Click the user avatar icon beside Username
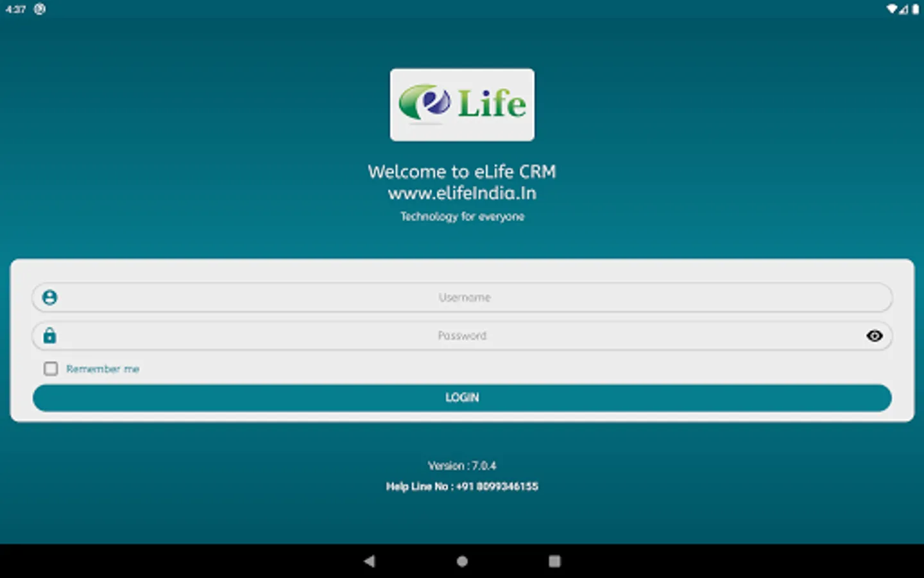Image resolution: width=924 pixels, height=578 pixels. click(x=49, y=297)
